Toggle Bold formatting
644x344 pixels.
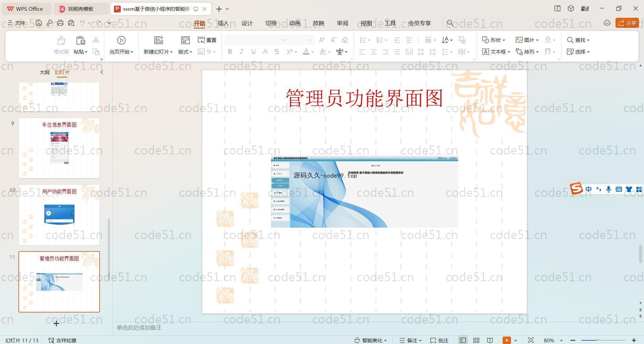[230, 52]
